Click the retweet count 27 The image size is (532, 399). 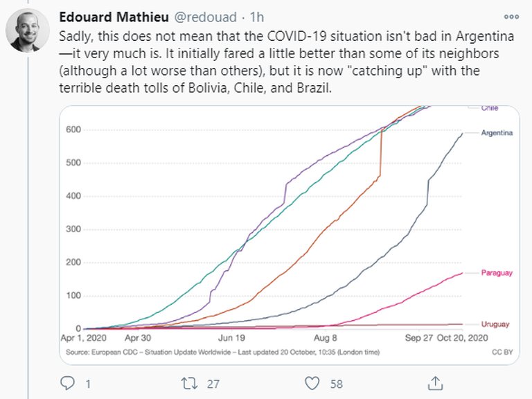(x=215, y=382)
